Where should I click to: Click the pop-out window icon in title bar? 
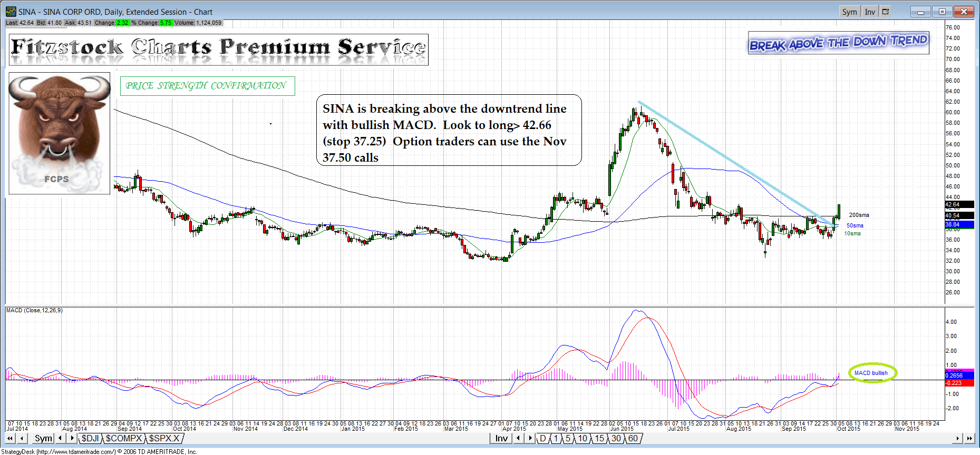886,12
